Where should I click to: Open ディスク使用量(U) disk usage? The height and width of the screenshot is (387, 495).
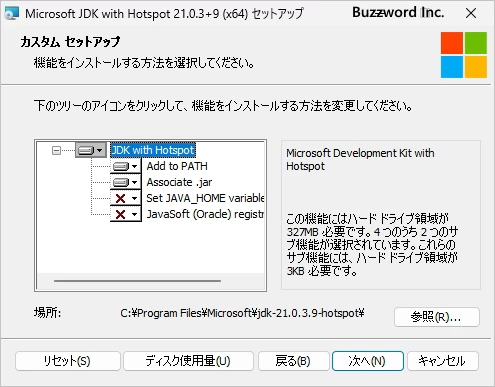pos(188,361)
